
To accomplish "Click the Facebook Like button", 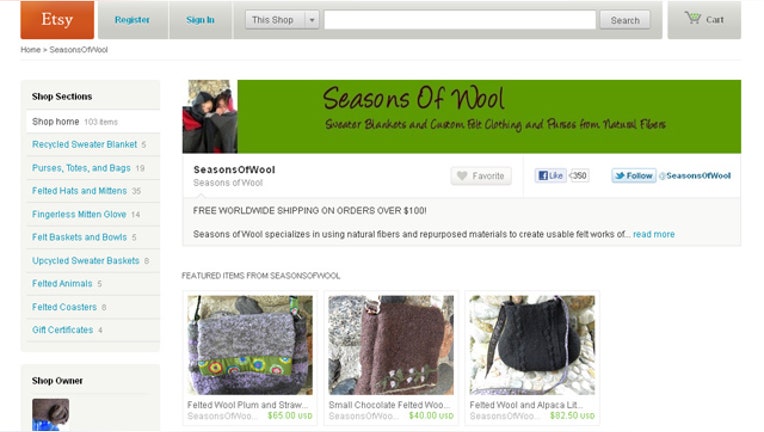I will [551, 176].
